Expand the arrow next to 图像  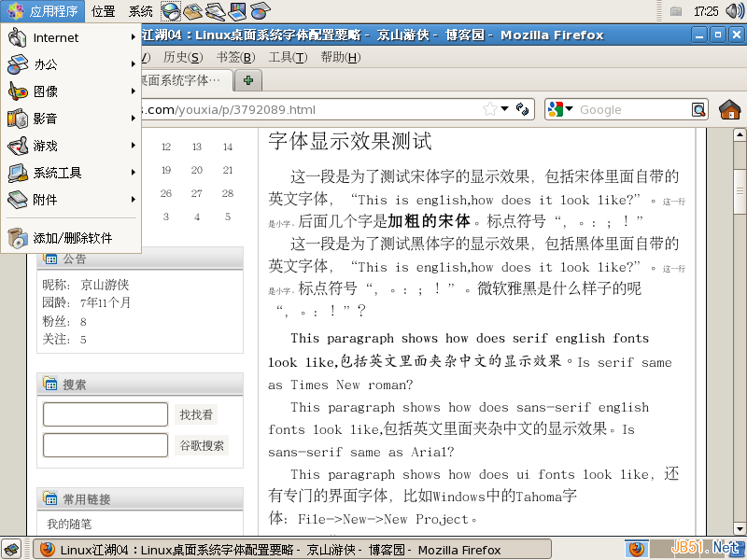[x=134, y=91]
